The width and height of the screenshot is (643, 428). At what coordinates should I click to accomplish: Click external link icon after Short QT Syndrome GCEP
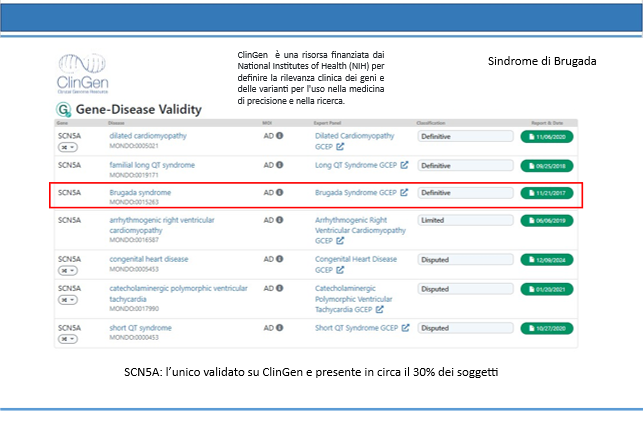pos(406,328)
